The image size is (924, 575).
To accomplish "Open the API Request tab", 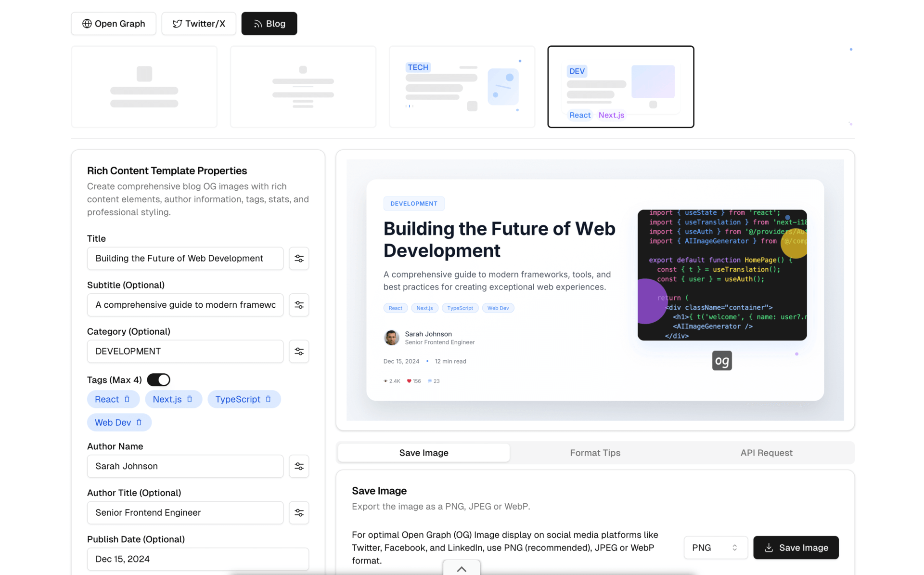I will point(767,453).
